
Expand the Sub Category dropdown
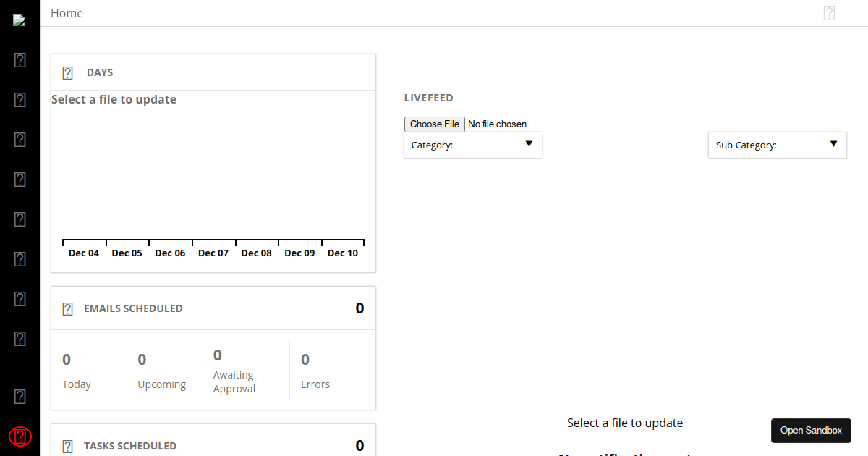coord(777,145)
